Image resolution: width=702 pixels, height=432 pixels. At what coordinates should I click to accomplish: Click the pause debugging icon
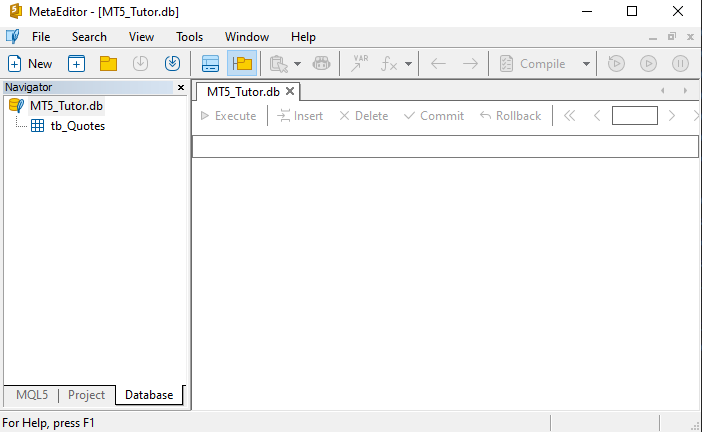tap(681, 64)
